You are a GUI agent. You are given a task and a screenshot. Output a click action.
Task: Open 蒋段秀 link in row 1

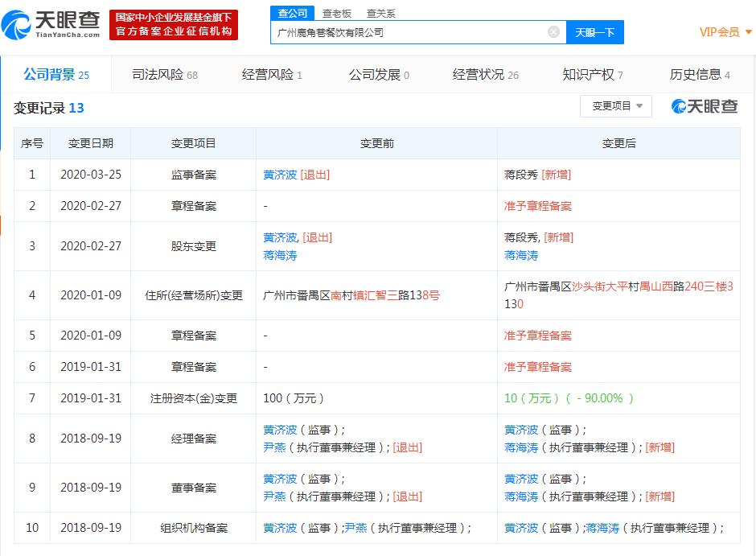(x=521, y=175)
